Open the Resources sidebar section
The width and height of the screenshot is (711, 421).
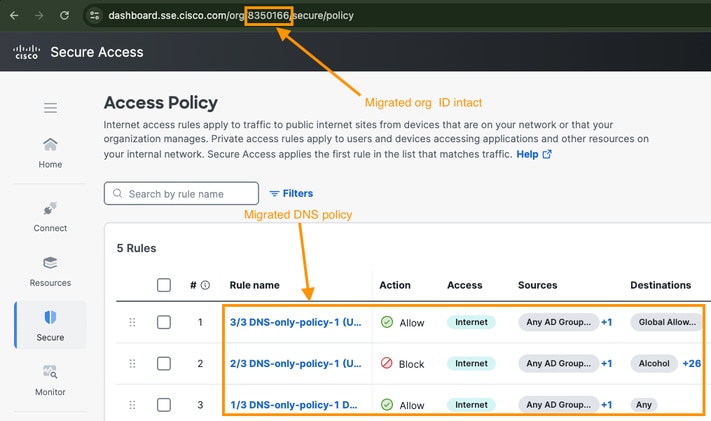pos(50,271)
